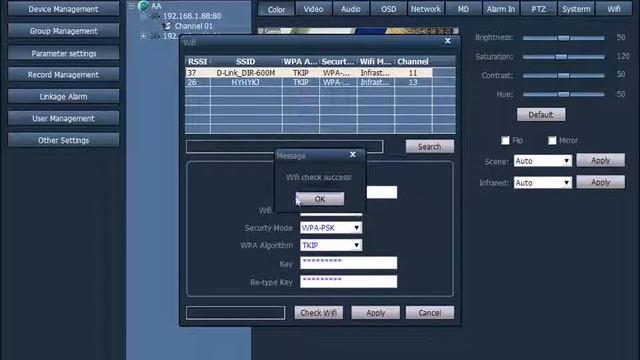Open the Infrared dropdown
Screen dimensions: 640x360
(542, 182)
